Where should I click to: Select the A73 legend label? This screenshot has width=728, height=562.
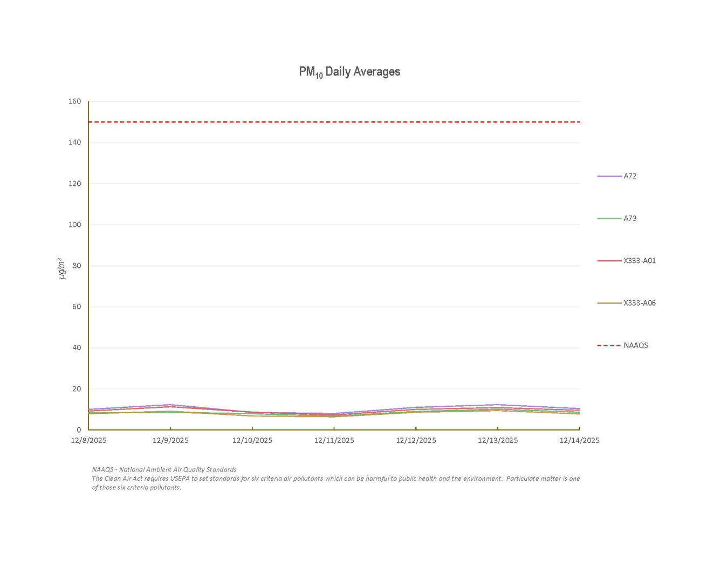(x=630, y=218)
